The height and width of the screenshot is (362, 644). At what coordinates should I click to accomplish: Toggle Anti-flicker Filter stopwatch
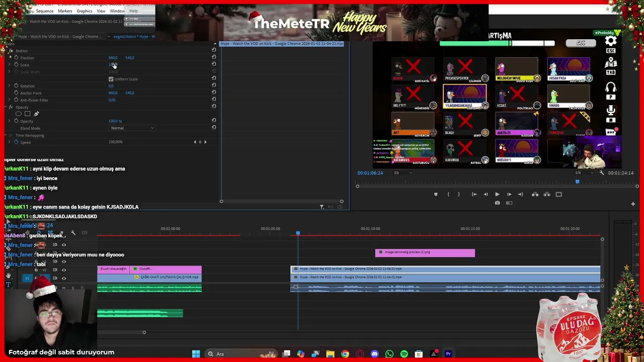(x=16, y=100)
